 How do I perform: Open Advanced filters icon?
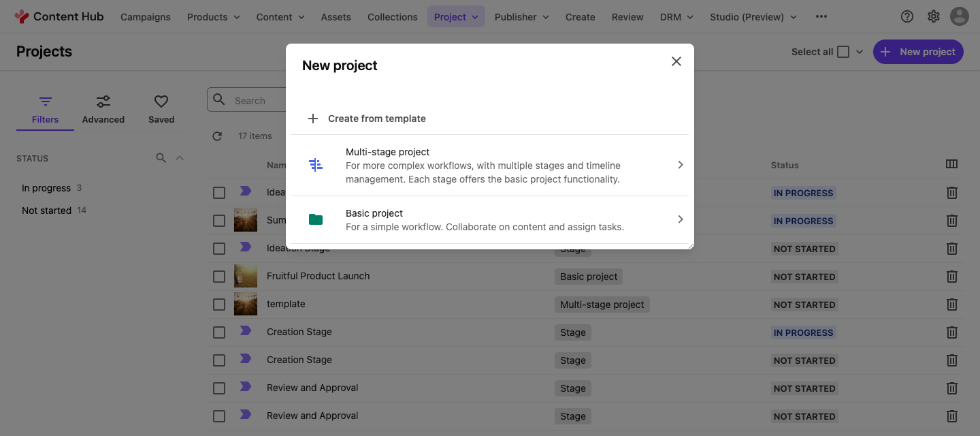103,100
